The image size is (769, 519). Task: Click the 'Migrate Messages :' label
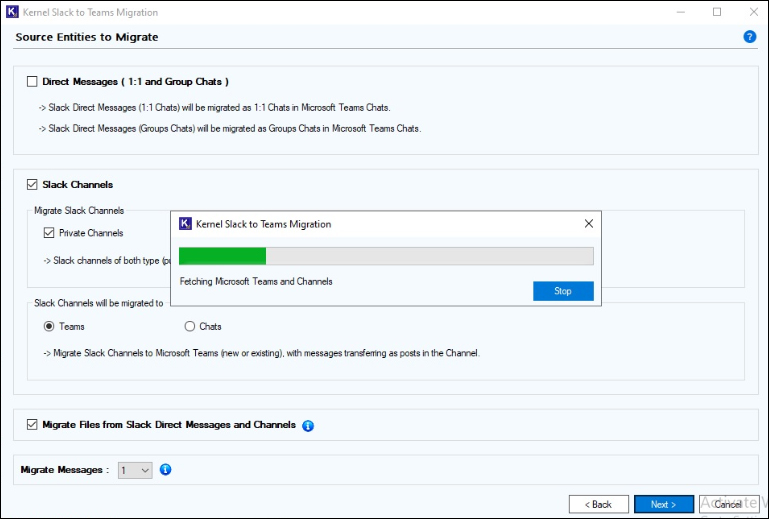tap(65, 470)
